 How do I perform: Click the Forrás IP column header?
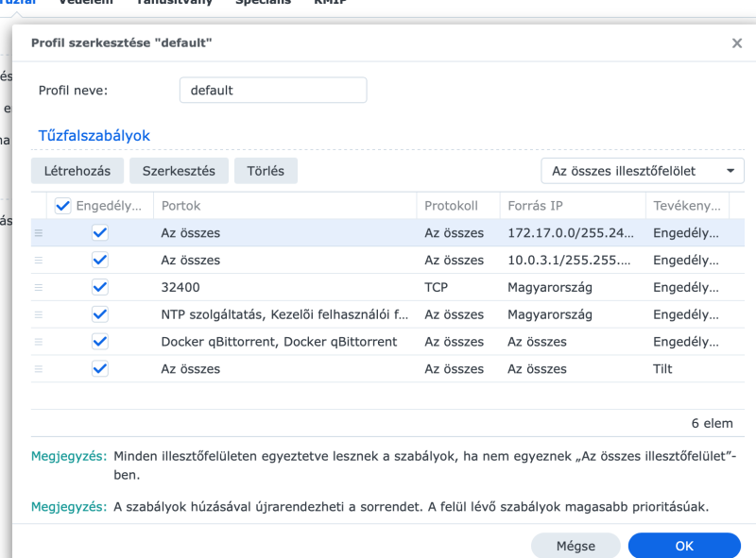[572, 206]
